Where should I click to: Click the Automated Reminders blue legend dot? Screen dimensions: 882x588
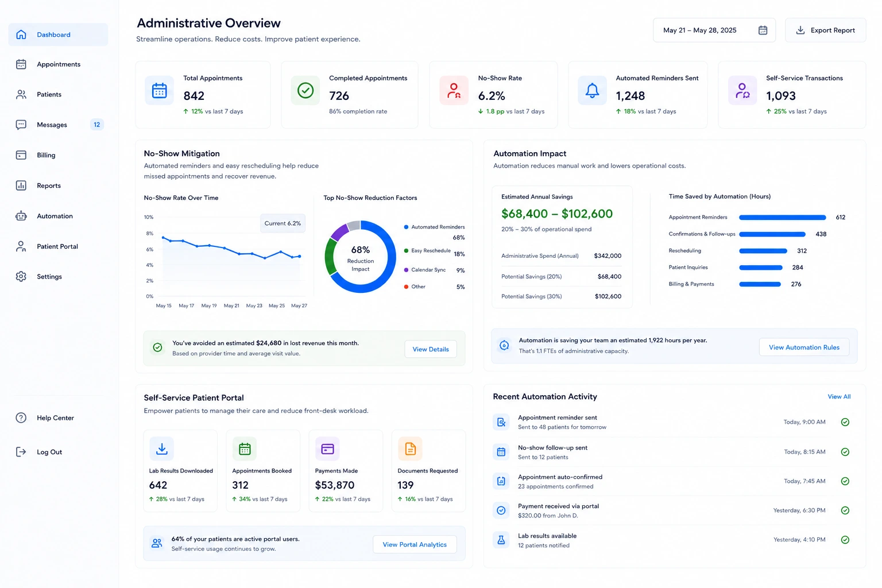406,227
